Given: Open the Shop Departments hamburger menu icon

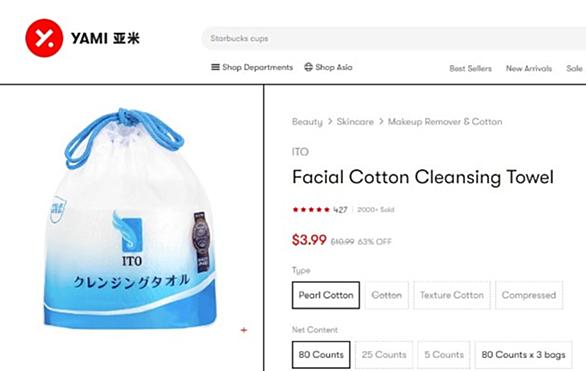Looking at the screenshot, I should coord(215,67).
